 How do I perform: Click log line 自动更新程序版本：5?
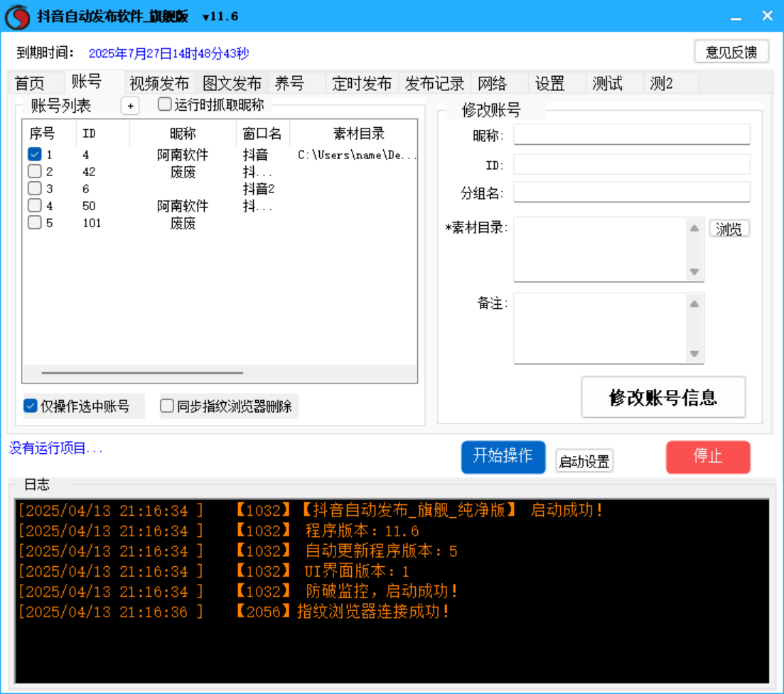click(382, 551)
